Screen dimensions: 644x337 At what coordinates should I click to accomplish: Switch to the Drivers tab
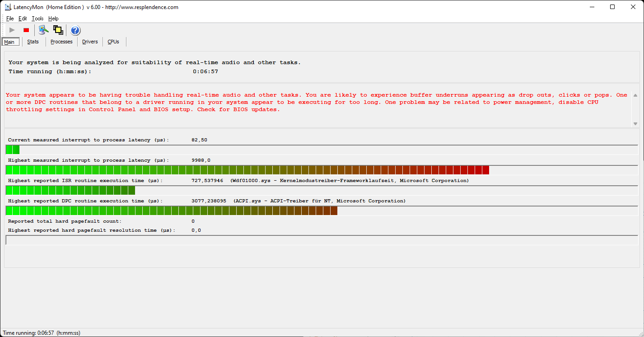(90, 42)
